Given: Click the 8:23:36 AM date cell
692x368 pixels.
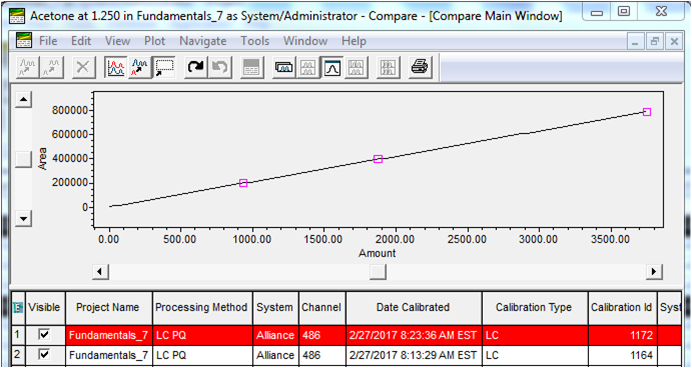Looking at the screenshot, I should tap(414, 335).
